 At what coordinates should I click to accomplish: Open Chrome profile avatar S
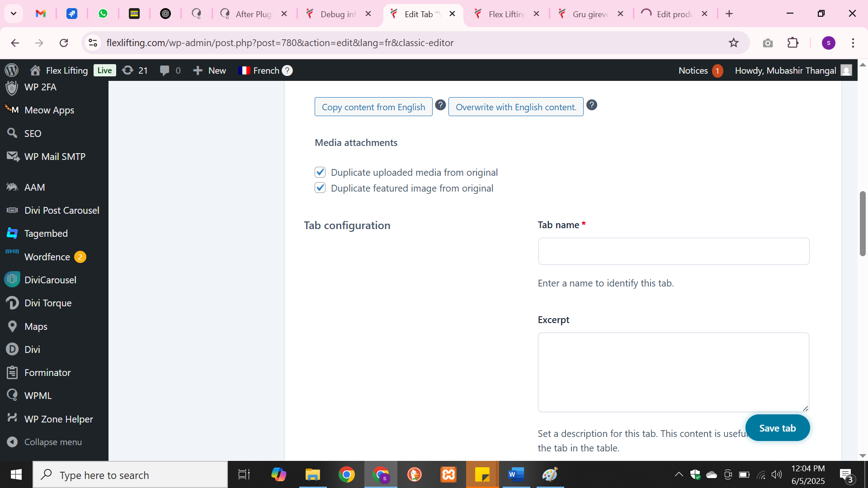pos(828,42)
